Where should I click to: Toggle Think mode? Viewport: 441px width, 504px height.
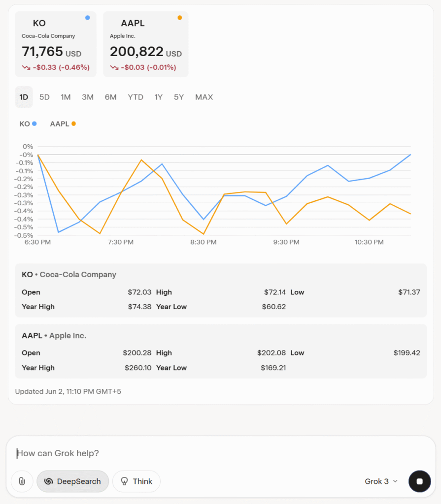136,481
